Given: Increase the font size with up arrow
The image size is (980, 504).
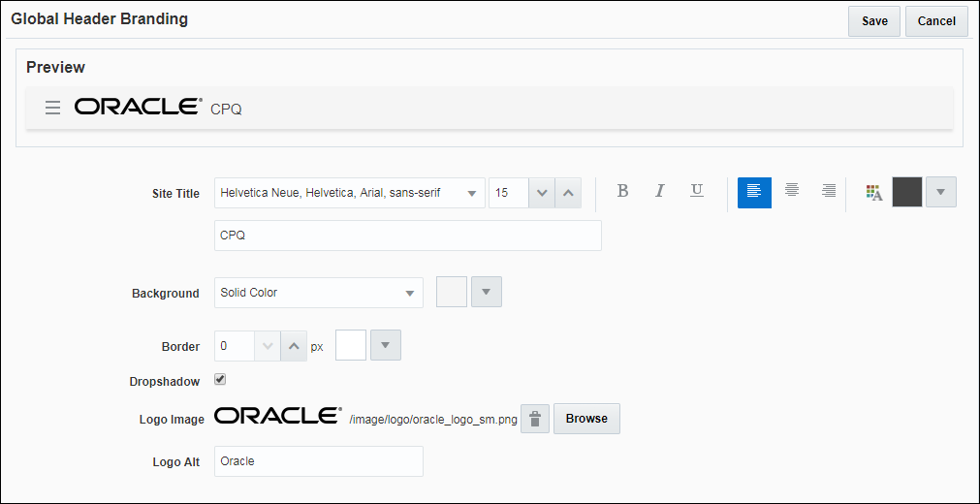Looking at the screenshot, I should [568, 193].
